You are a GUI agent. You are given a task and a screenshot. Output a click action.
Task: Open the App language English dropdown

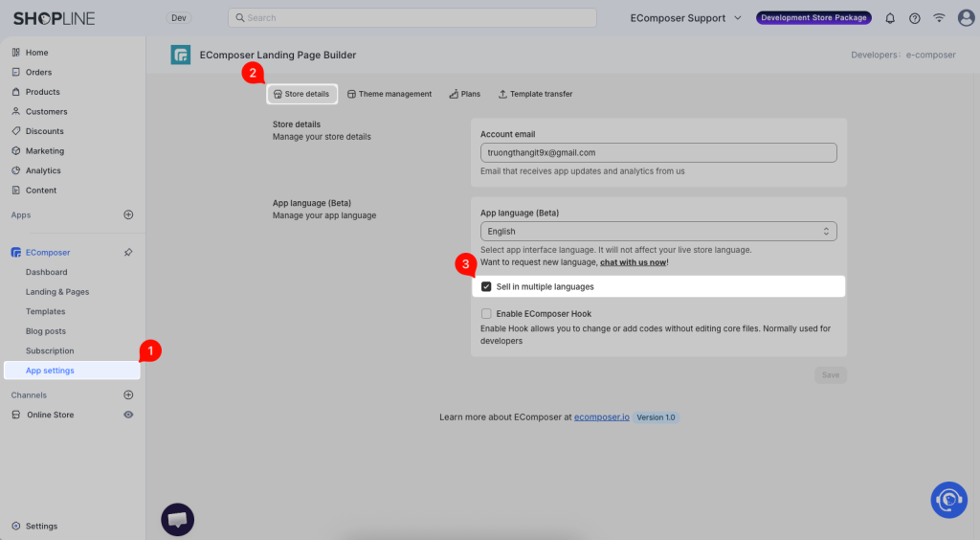click(657, 232)
